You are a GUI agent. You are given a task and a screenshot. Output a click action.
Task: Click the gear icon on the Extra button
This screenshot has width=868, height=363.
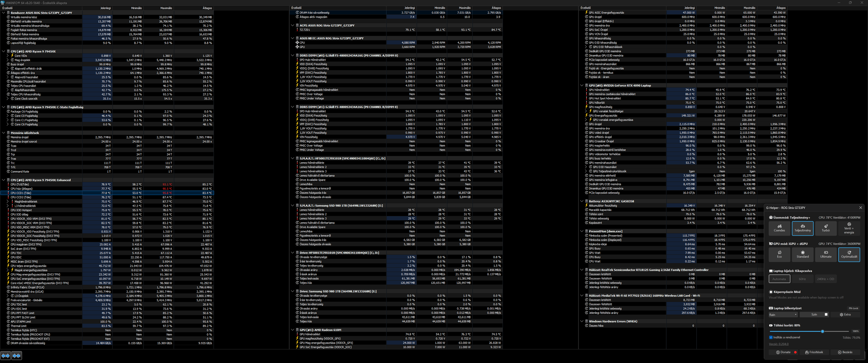pos(842,315)
